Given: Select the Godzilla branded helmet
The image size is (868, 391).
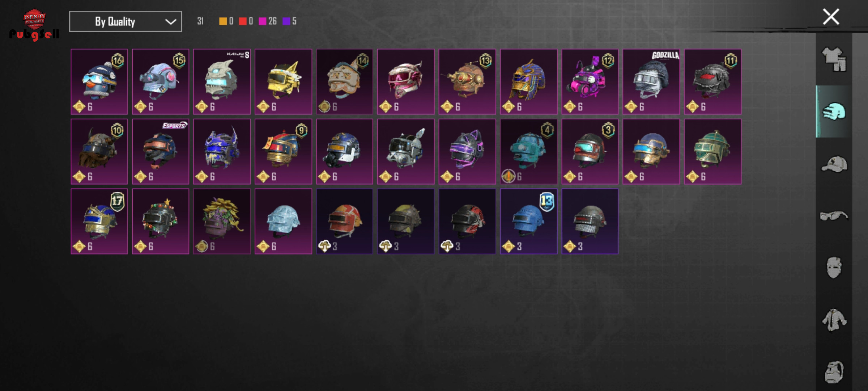Looking at the screenshot, I should click(651, 82).
